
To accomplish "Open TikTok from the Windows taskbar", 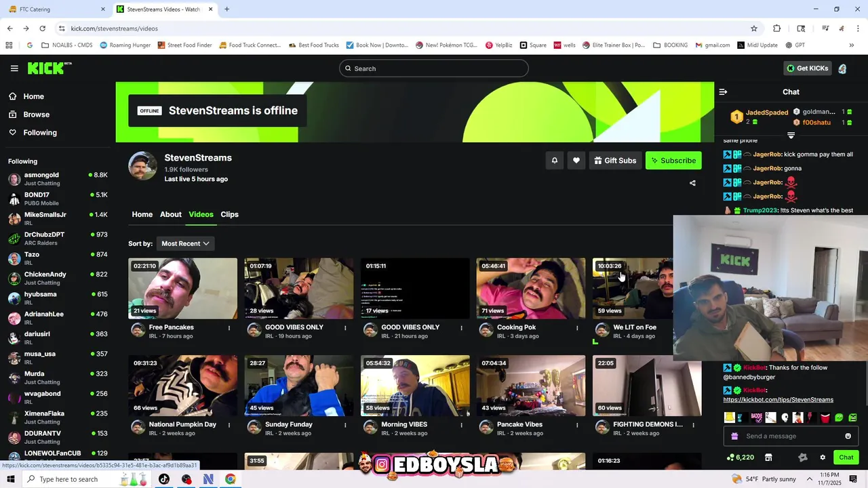I will (164, 479).
